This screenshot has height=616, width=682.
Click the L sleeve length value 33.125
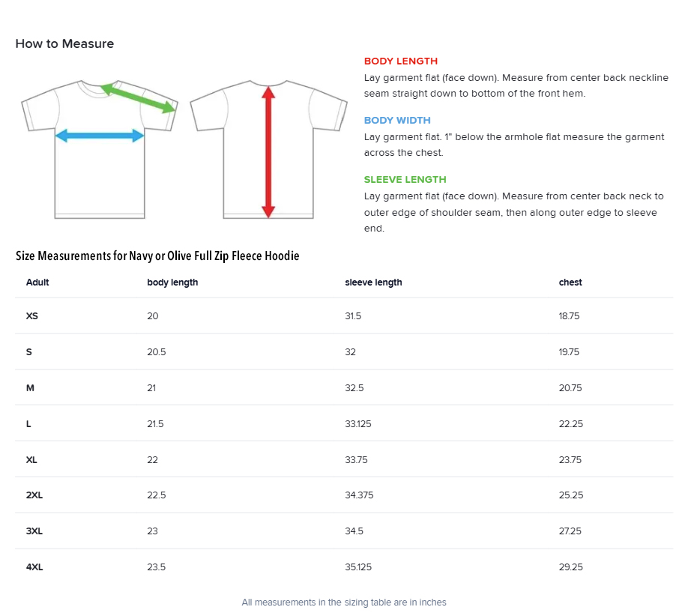pyautogui.click(x=358, y=424)
